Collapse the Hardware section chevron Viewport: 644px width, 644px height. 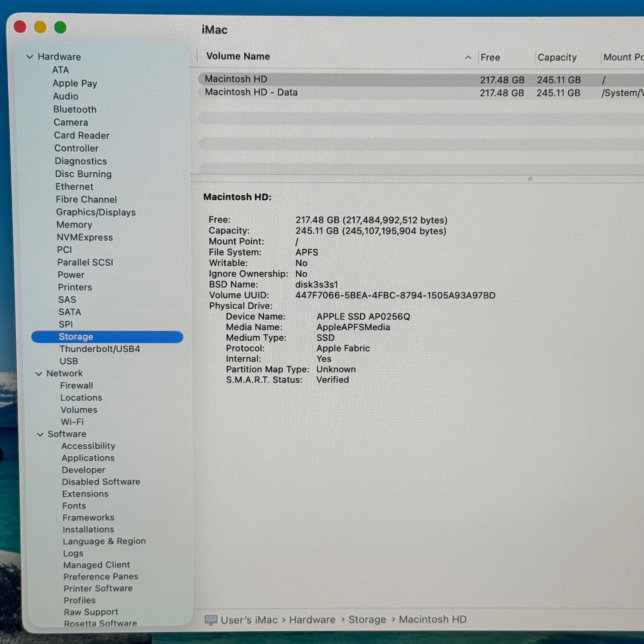point(30,57)
